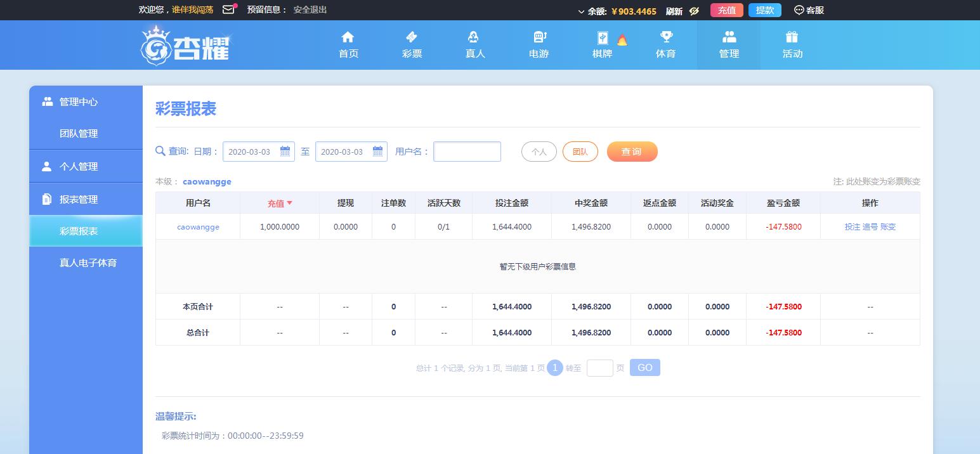Select the 团队 filter option
980x454 pixels.
point(580,152)
